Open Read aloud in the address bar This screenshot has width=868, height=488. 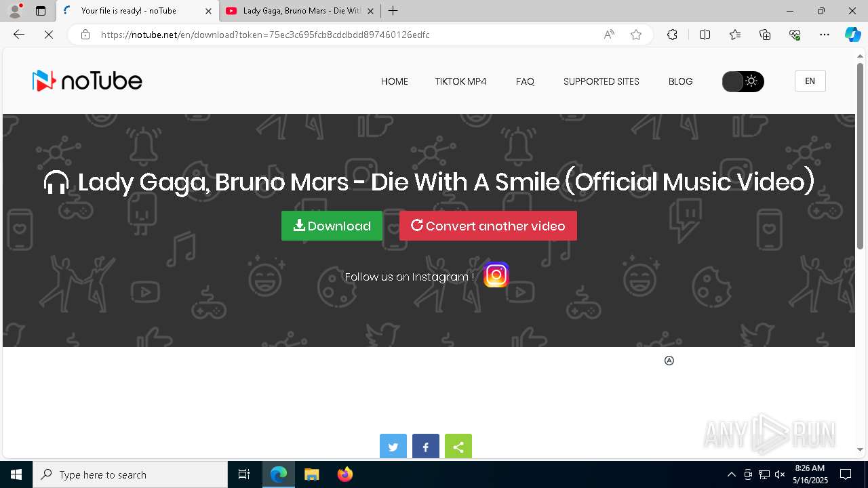[x=609, y=35]
